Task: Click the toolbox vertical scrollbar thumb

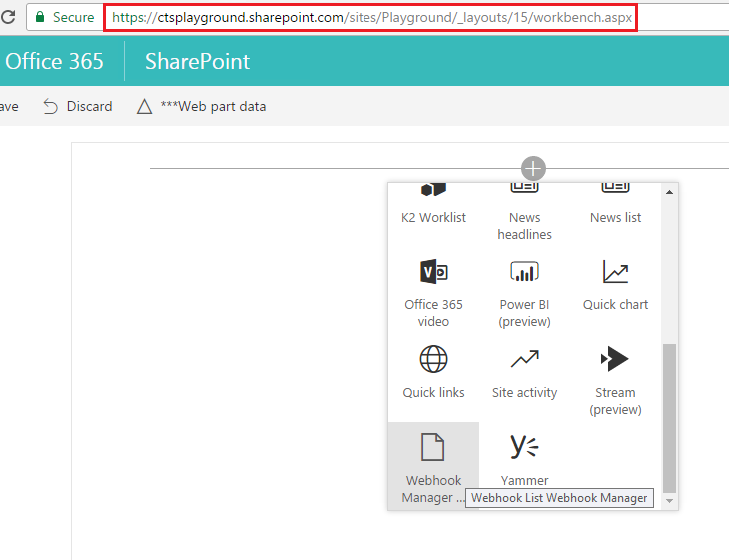Action: [x=669, y=418]
